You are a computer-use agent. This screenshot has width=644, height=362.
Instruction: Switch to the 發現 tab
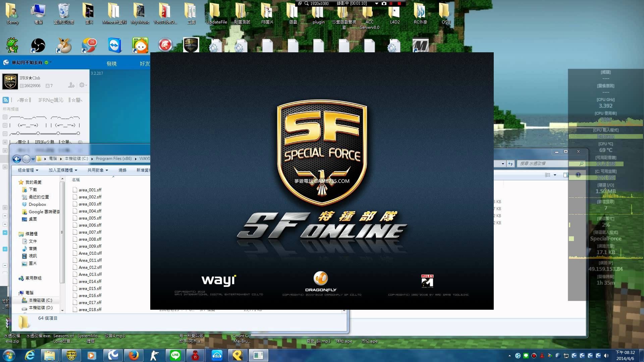coord(111,64)
